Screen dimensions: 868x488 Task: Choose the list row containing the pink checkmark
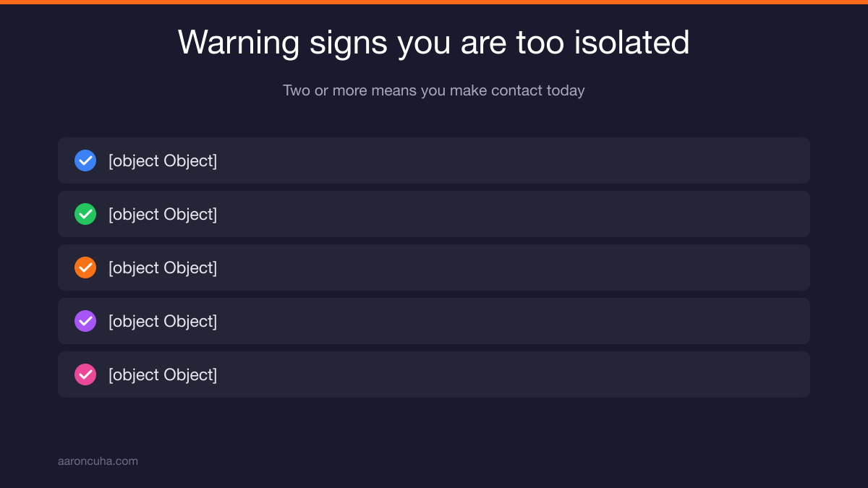[434, 374]
